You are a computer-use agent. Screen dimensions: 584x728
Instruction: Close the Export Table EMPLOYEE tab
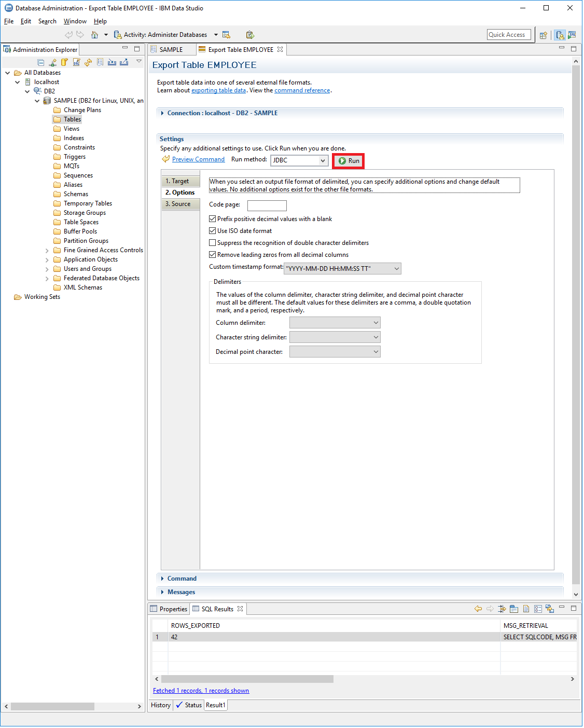tap(280, 49)
